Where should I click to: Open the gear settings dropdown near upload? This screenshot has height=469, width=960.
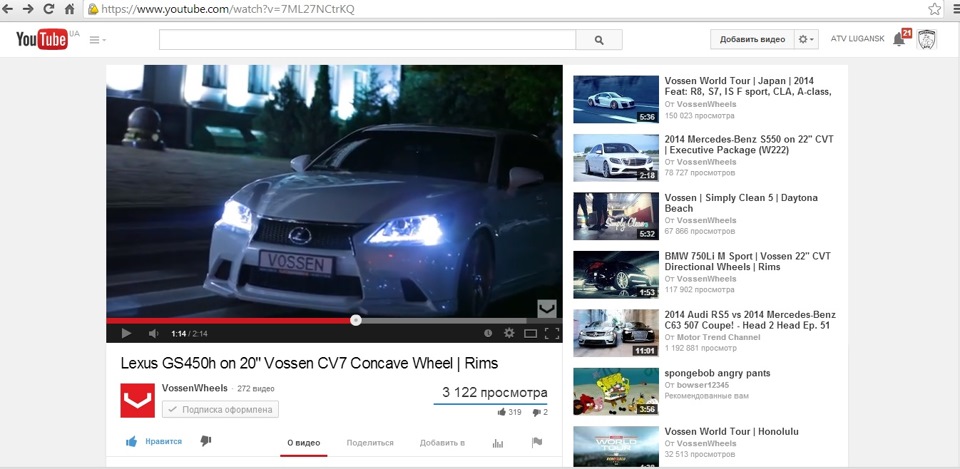(806, 39)
